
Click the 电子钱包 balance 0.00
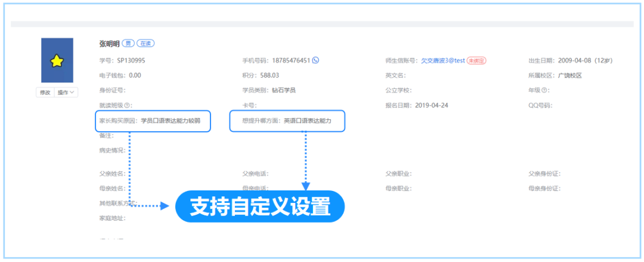[135, 76]
